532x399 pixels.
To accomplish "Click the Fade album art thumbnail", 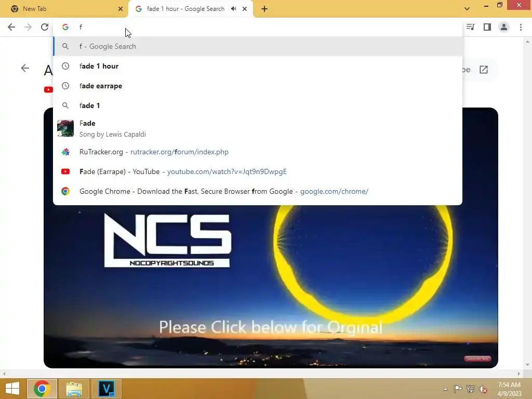I will tap(65, 128).
